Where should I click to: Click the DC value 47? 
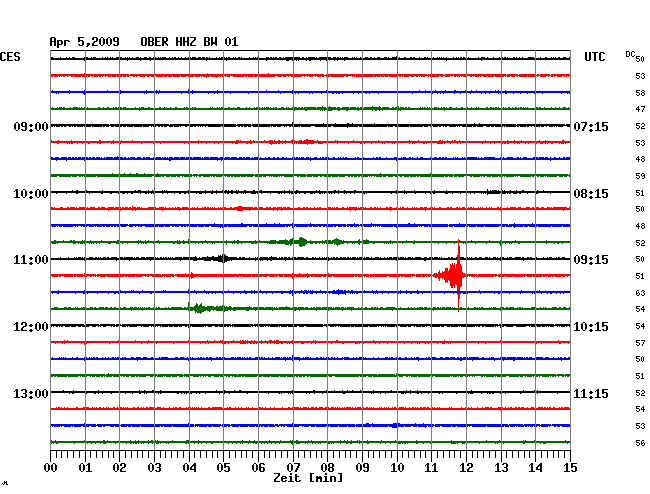[640, 109]
